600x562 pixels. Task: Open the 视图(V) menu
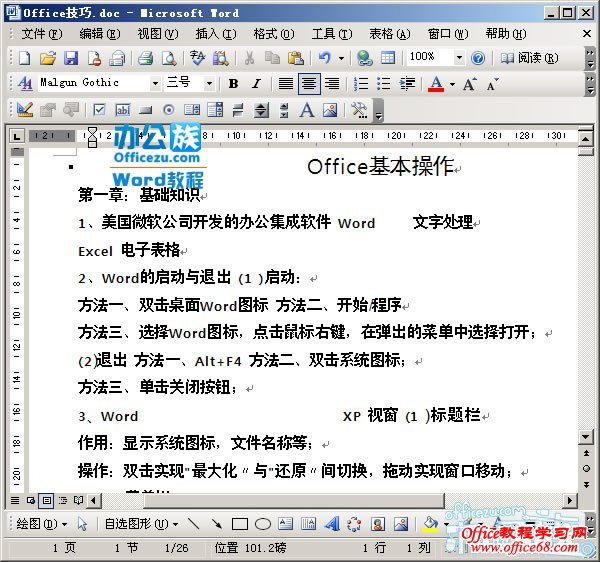(158, 34)
